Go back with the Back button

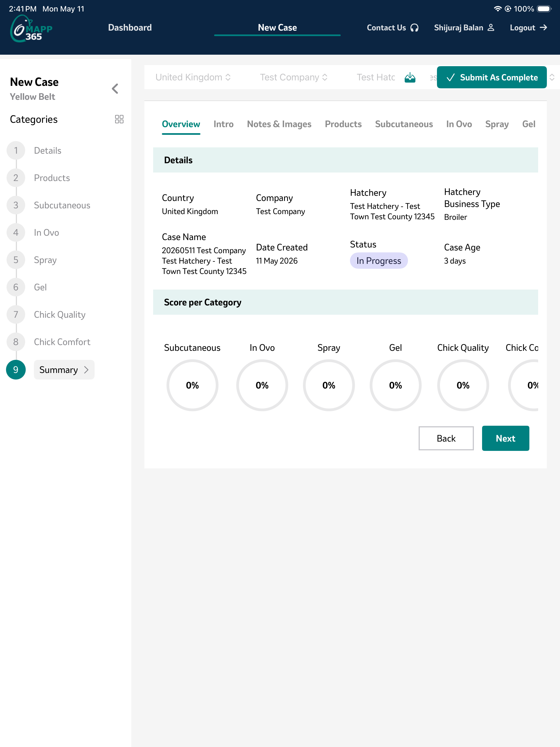pos(446,438)
